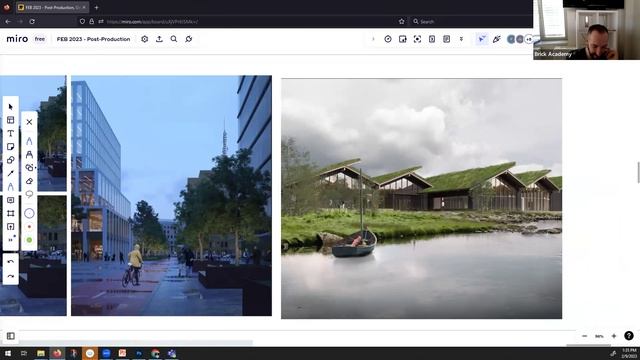Select the Lasso tool
Screen dimensions: 640x360
click(29, 194)
